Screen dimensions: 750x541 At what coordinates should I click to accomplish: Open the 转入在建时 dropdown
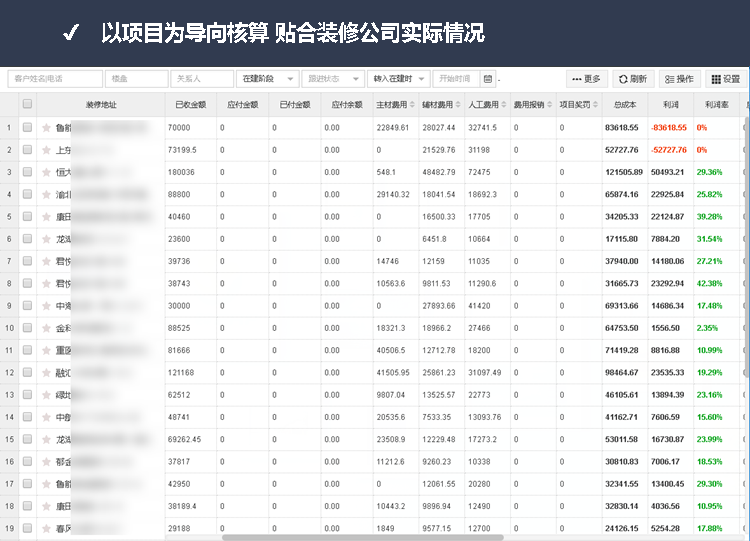(399, 79)
